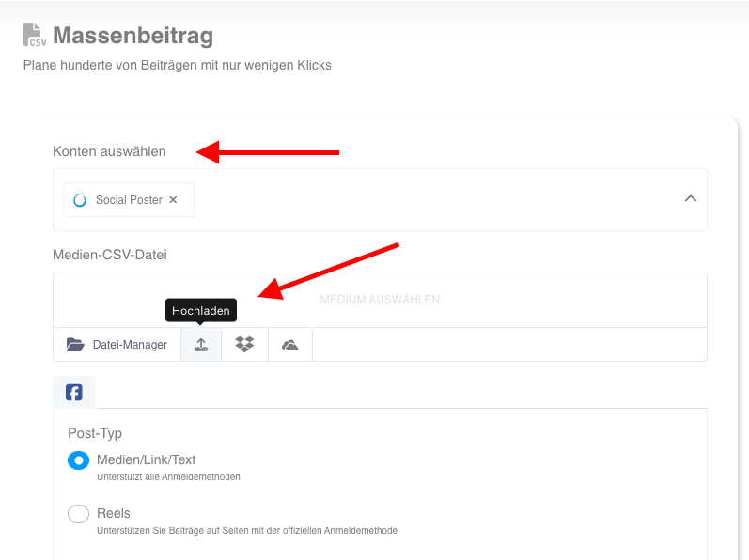The height and width of the screenshot is (560, 749).
Task: Click the Datei-Manager button
Action: 117,344
